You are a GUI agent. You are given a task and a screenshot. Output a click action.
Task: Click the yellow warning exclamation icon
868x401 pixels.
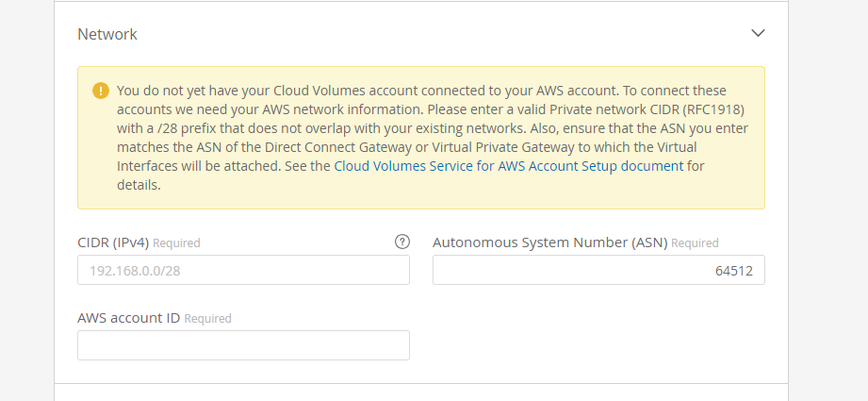click(100, 91)
